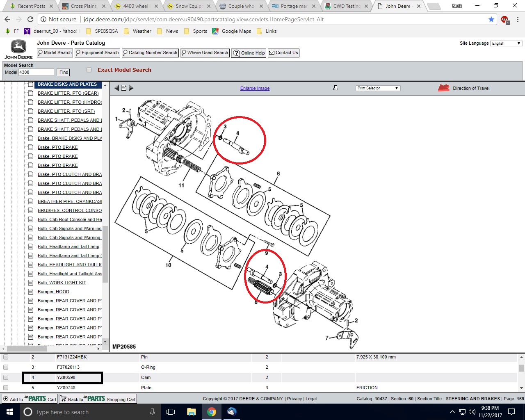Open Adblock Plus extension icon

[505, 20]
